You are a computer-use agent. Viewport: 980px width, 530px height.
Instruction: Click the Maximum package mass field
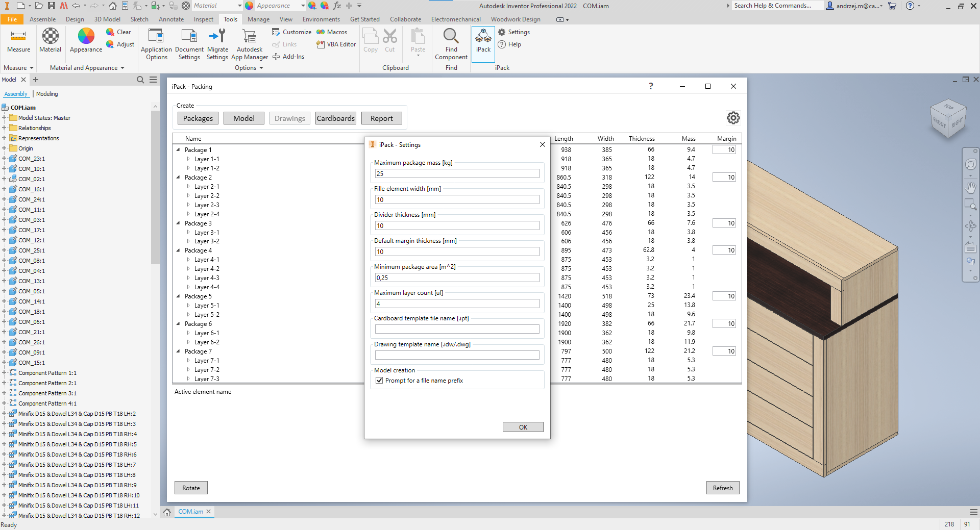pyautogui.click(x=457, y=174)
